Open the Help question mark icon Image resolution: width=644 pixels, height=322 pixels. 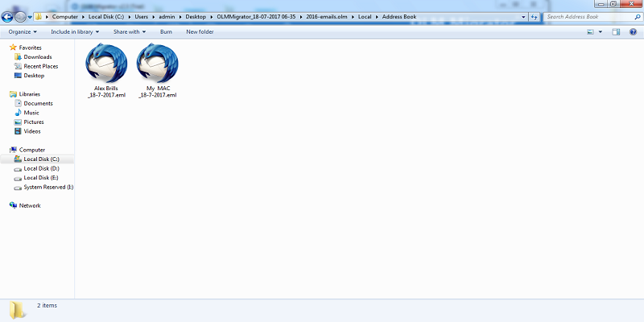634,31
